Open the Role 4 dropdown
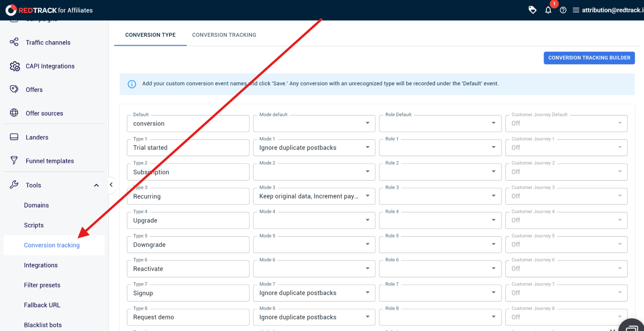 coord(440,220)
